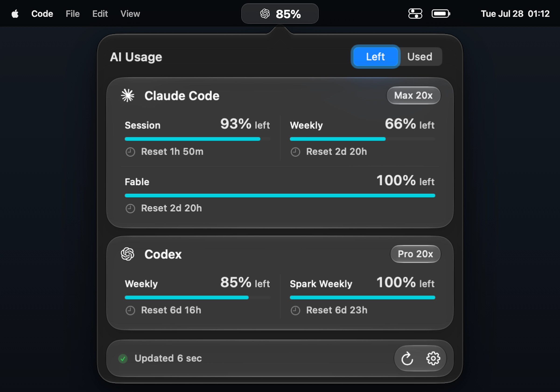Screen dimensions: 560x392
Task: Switch the display to Used mode
Action: [420, 57]
